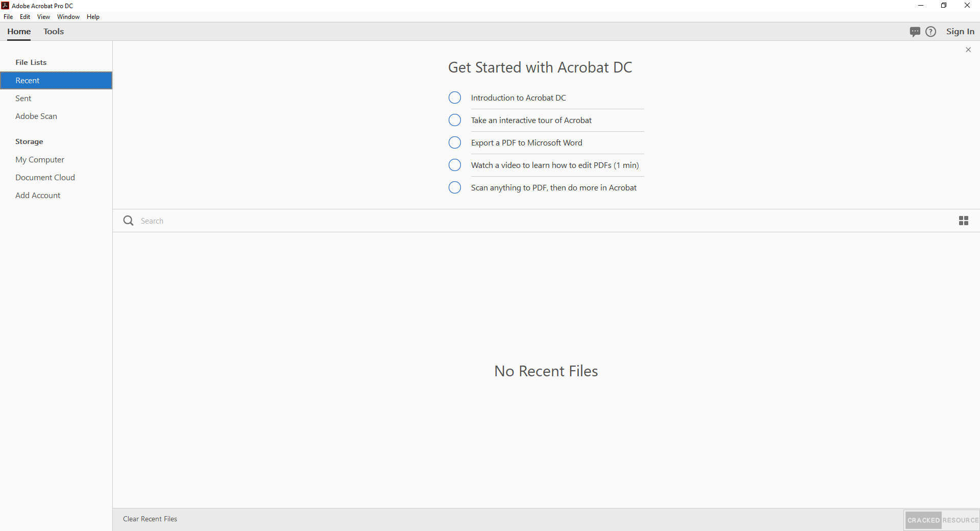Select the Home tab

coord(19,32)
